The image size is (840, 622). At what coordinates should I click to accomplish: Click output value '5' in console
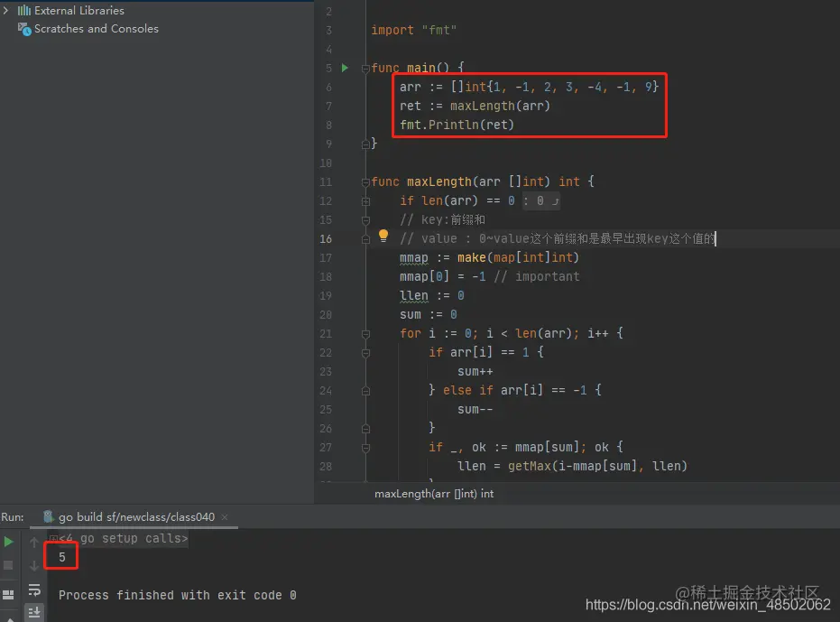pyautogui.click(x=62, y=557)
